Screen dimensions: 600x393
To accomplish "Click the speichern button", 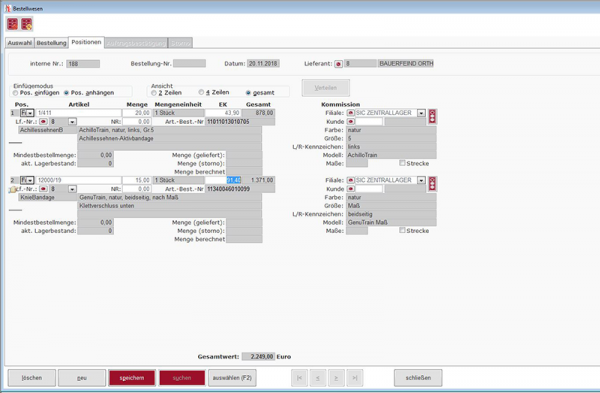I will pos(132,378).
